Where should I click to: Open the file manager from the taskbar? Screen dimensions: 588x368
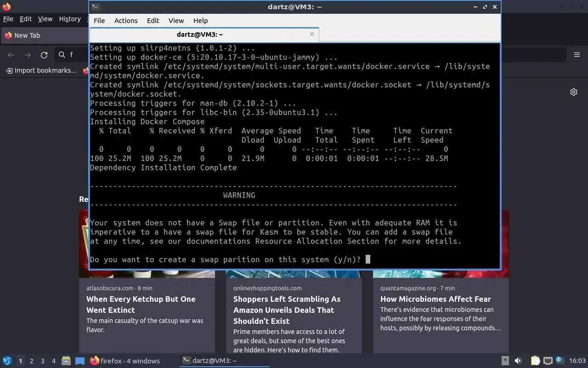pos(66,361)
